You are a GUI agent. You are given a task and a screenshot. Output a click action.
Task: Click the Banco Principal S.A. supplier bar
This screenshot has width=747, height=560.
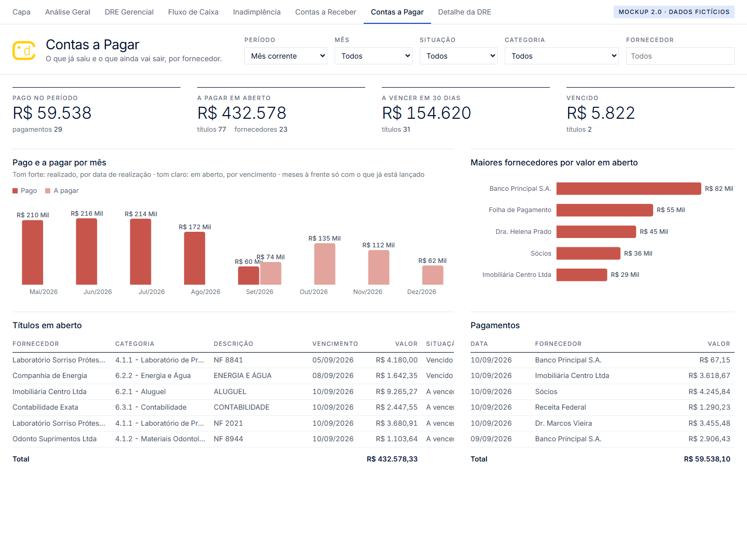pyautogui.click(x=629, y=189)
